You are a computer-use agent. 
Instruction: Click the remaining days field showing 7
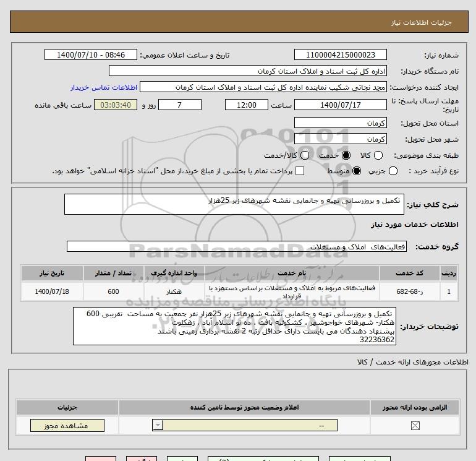180,105
